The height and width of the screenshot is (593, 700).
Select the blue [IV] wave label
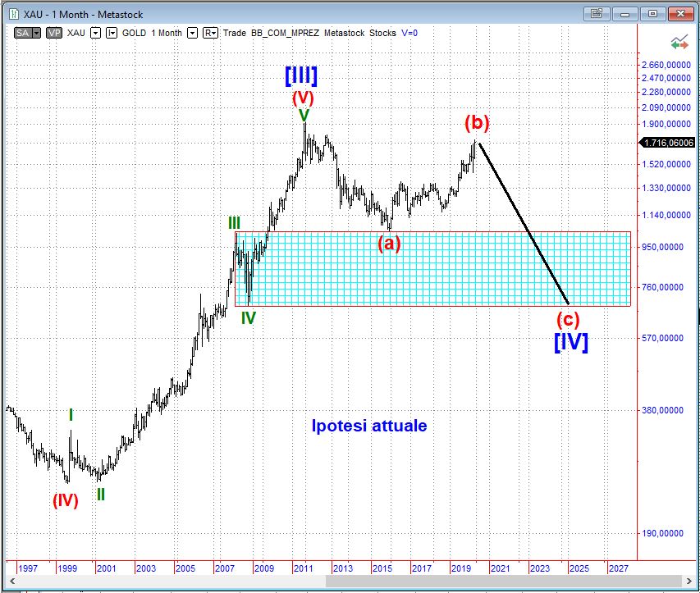tap(571, 342)
